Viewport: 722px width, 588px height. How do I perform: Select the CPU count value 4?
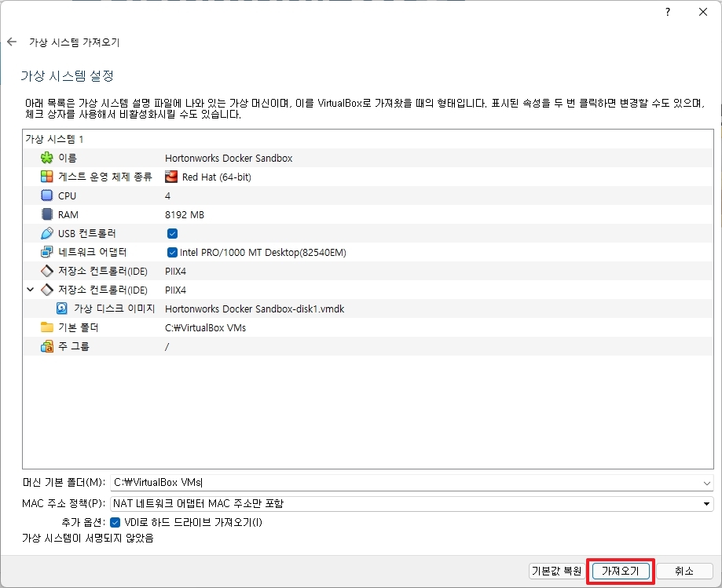[x=167, y=196]
